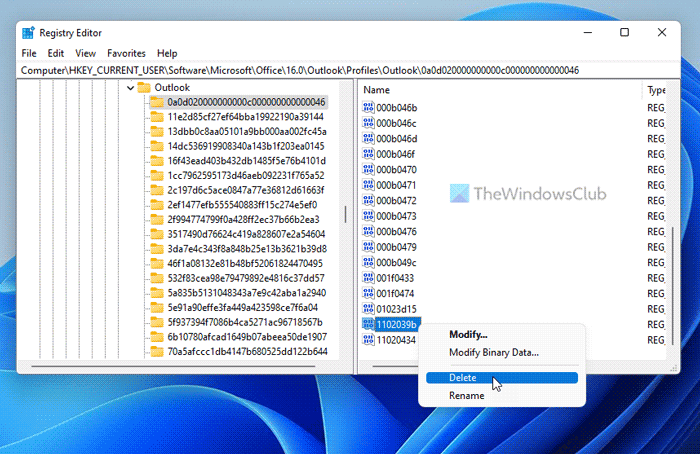This screenshot has width=700, height=454.
Task: Collapse the Outlook key tree node
Action: click(130, 87)
